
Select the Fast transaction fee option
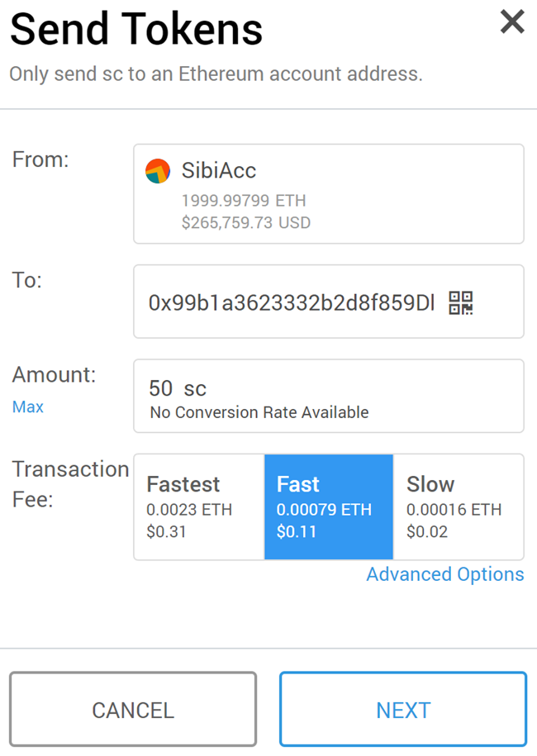tap(329, 506)
